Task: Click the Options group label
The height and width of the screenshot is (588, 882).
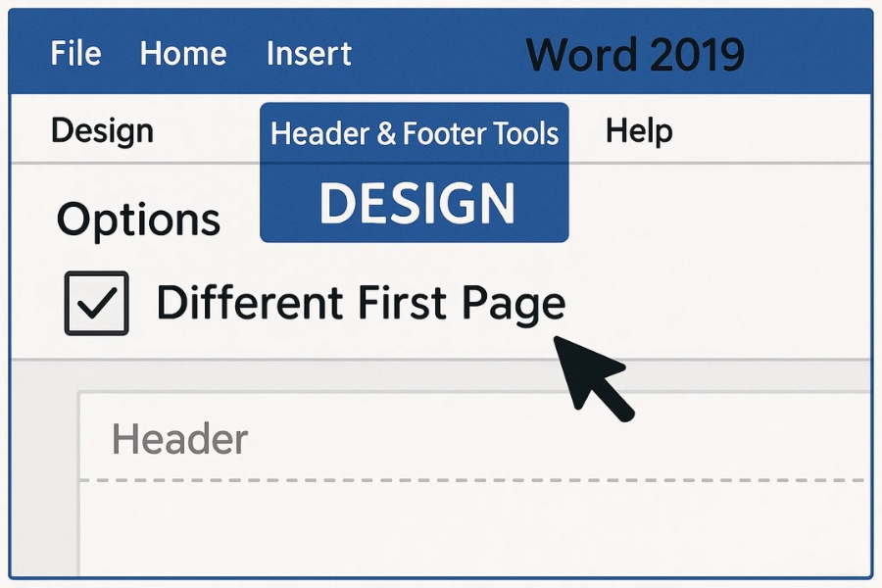Action: [137, 218]
